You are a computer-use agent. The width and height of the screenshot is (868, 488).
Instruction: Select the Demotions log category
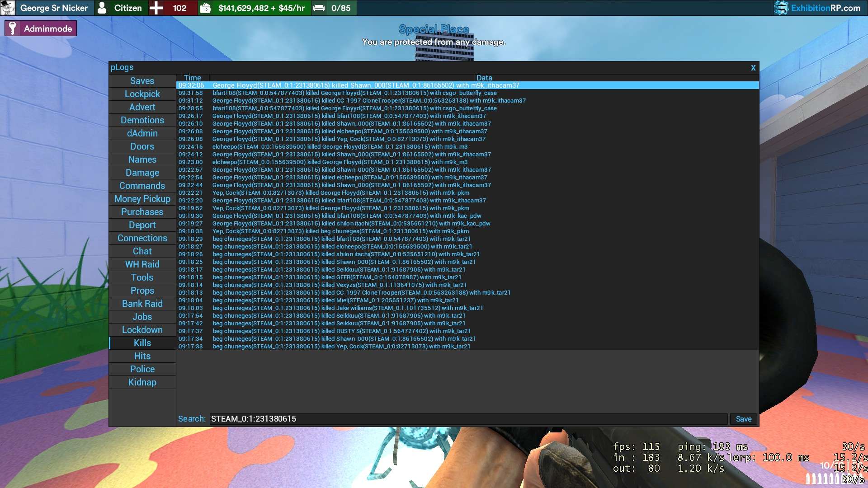click(x=142, y=120)
